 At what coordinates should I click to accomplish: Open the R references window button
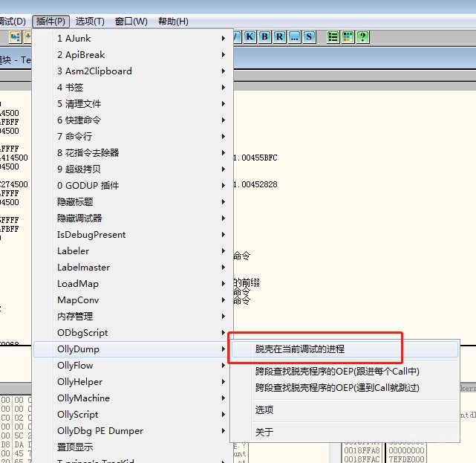(279, 36)
